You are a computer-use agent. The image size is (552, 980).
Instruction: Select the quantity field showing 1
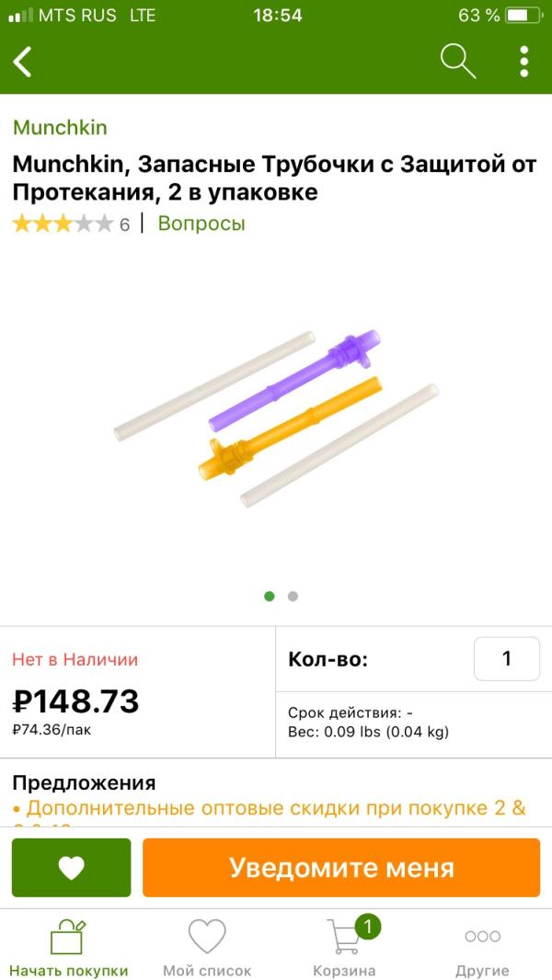coord(506,658)
